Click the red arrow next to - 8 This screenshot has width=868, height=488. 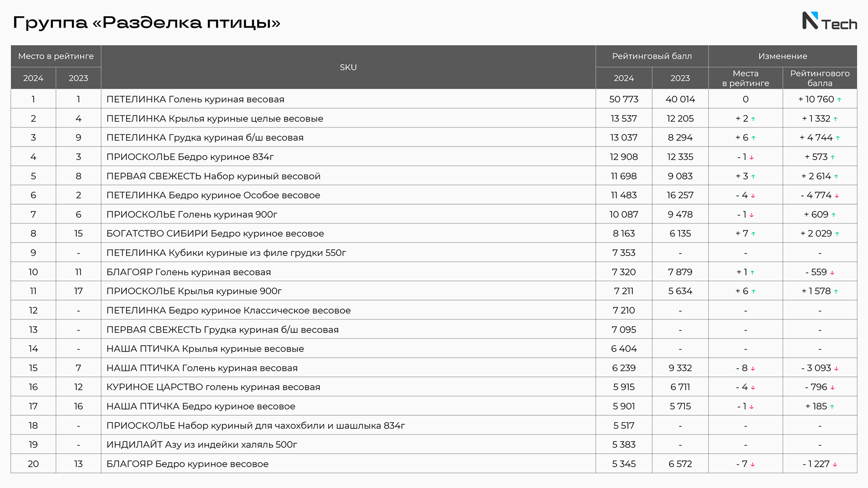click(x=753, y=369)
